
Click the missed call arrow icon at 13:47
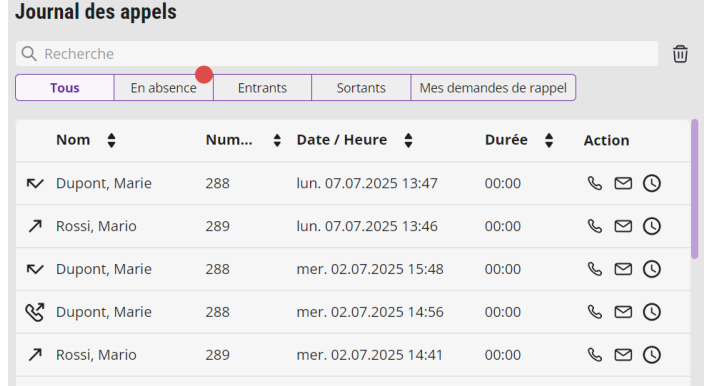(35, 183)
